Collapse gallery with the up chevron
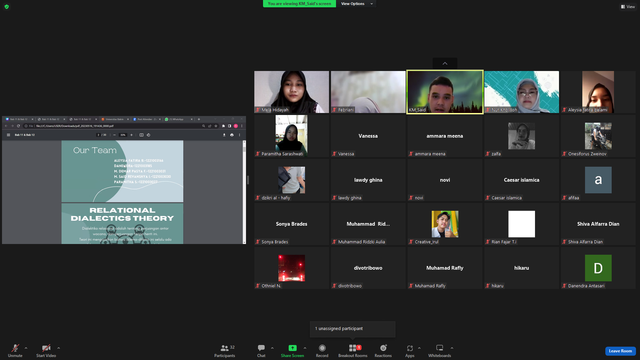 [x=445, y=63]
